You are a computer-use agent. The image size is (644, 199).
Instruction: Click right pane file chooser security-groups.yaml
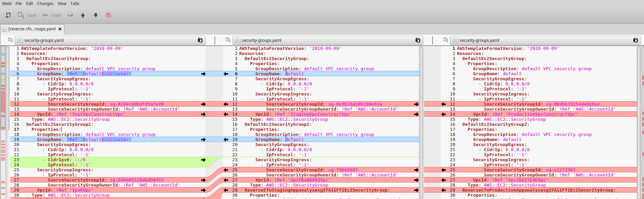[546, 40]
